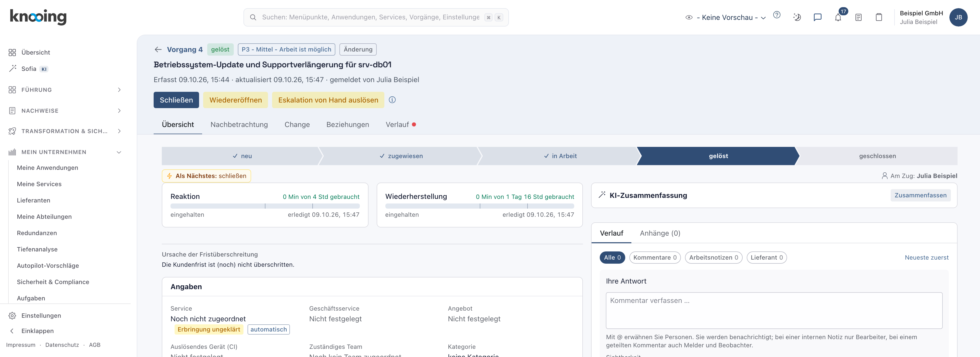
Task: Click the JB user avatar
Action: (x=958, y=17)
